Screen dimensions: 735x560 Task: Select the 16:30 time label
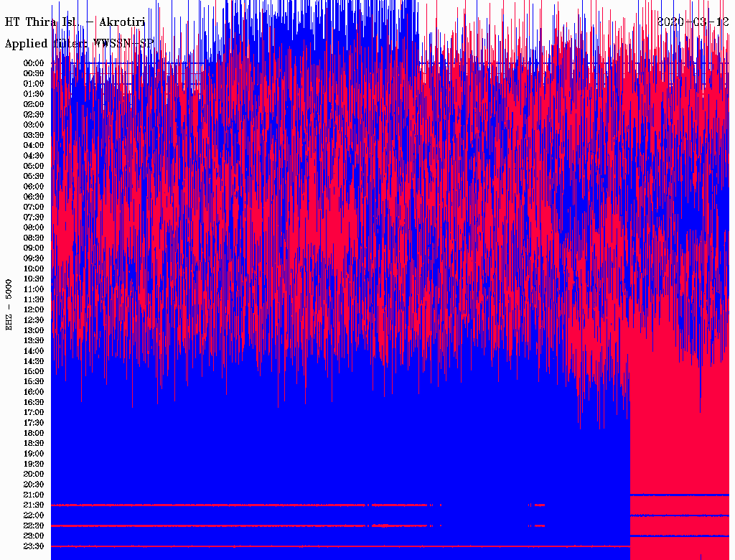(34, 402)
